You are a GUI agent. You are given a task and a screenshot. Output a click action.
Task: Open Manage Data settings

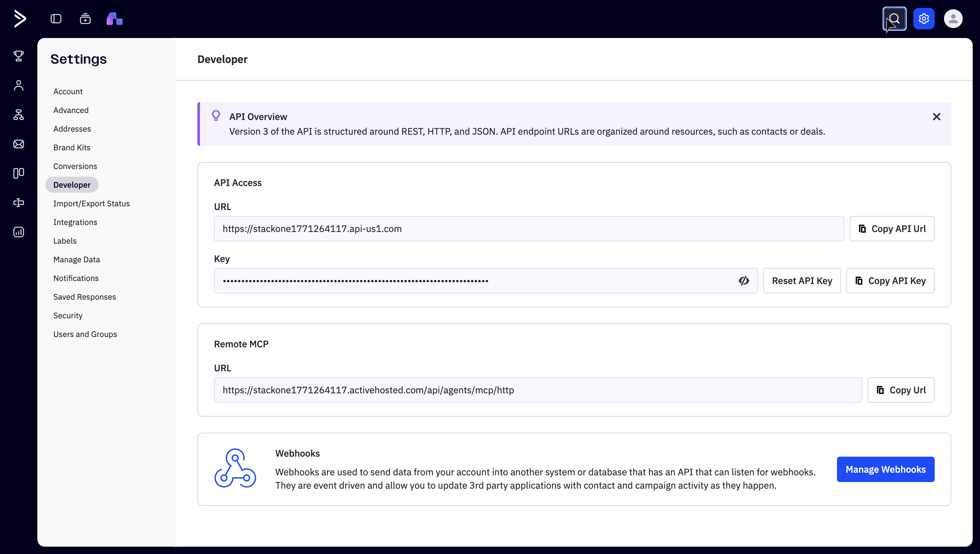tap(76, 259)
